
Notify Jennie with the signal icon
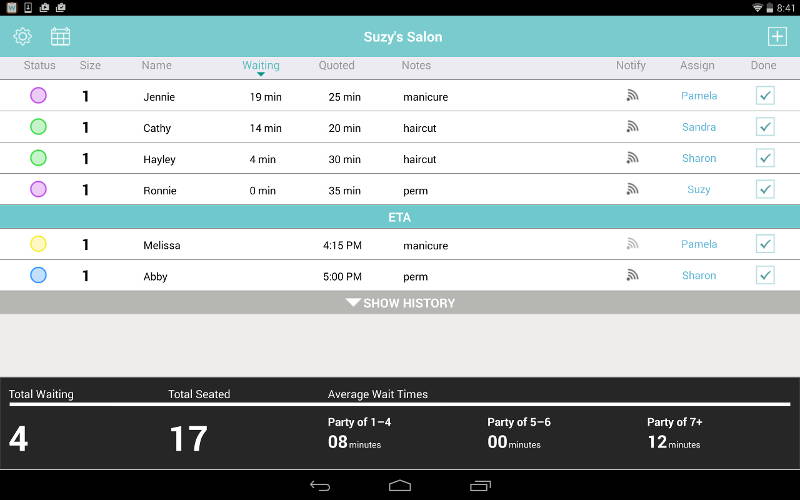pos(632,95)
